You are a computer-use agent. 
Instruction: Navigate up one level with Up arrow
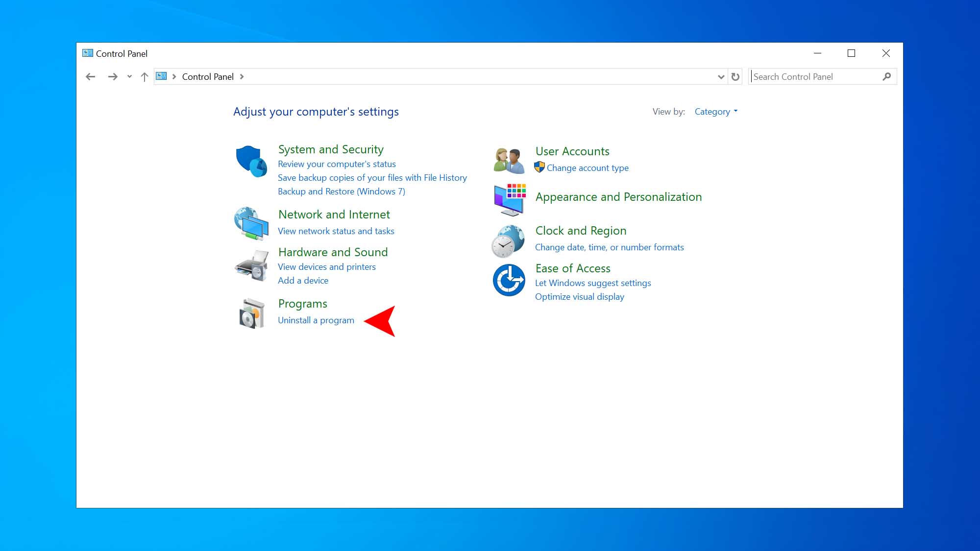click(x=145, y=76)
